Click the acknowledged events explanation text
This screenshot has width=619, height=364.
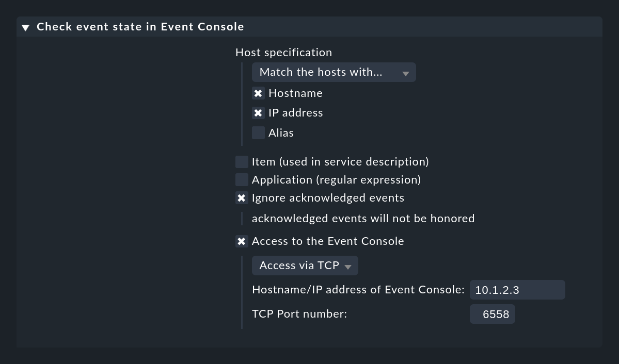pyautogui.click(x=363, y=218)
